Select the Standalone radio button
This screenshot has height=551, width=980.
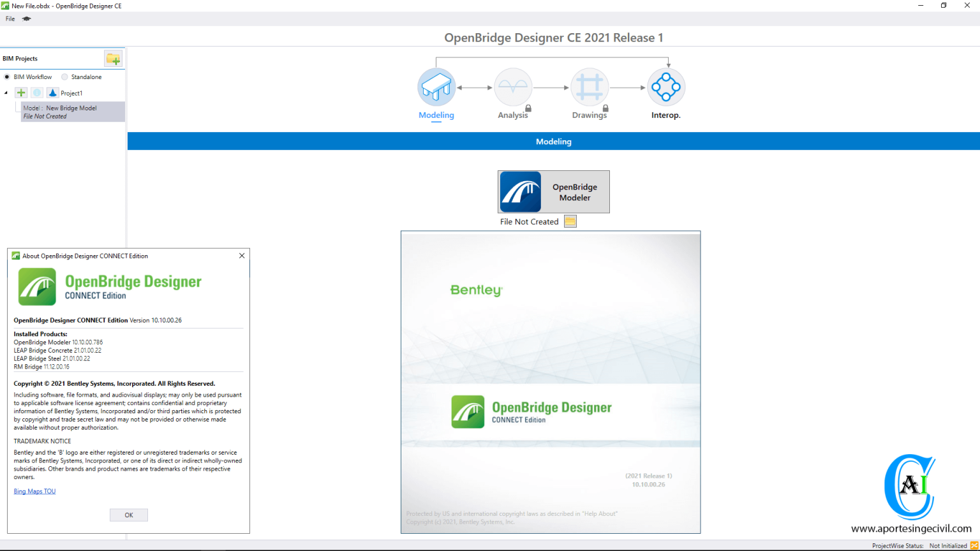click(64, 77)
